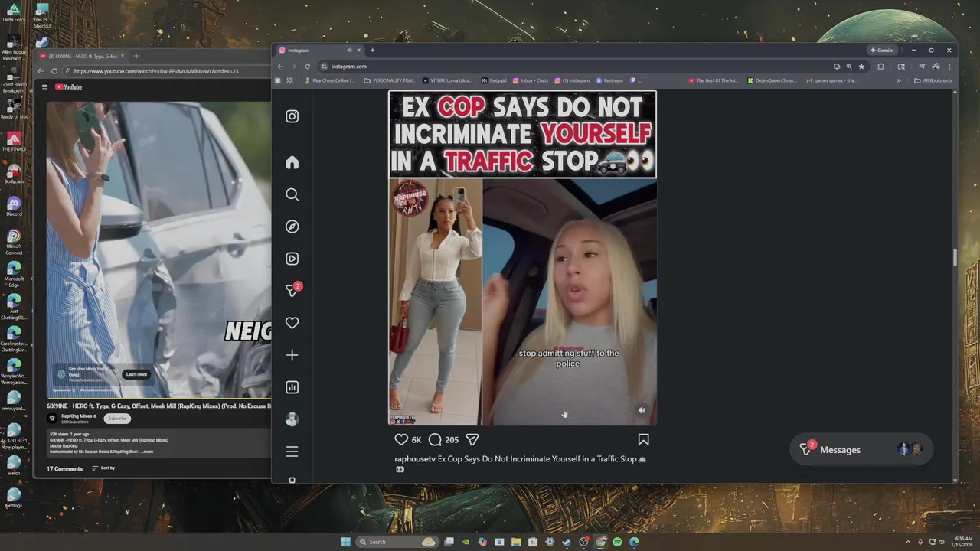Reload the Instagram page

click(308, 67)
